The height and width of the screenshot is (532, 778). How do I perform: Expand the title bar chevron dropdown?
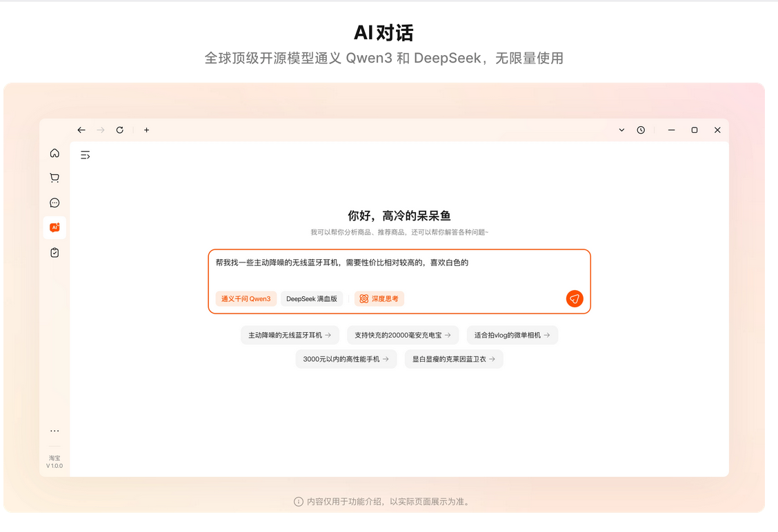[x=621, y=130]
